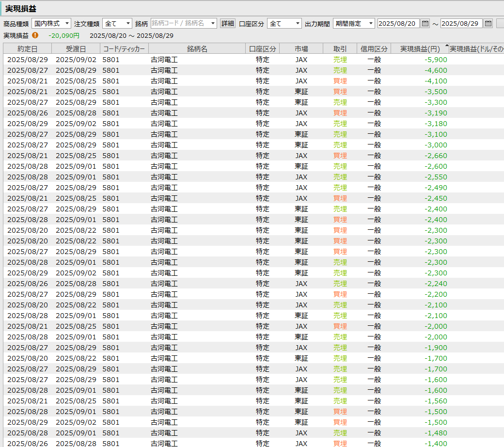Select the -2,450 loss value
The width and height of the screenshot is (504, 447).
[x=436, y=198]
